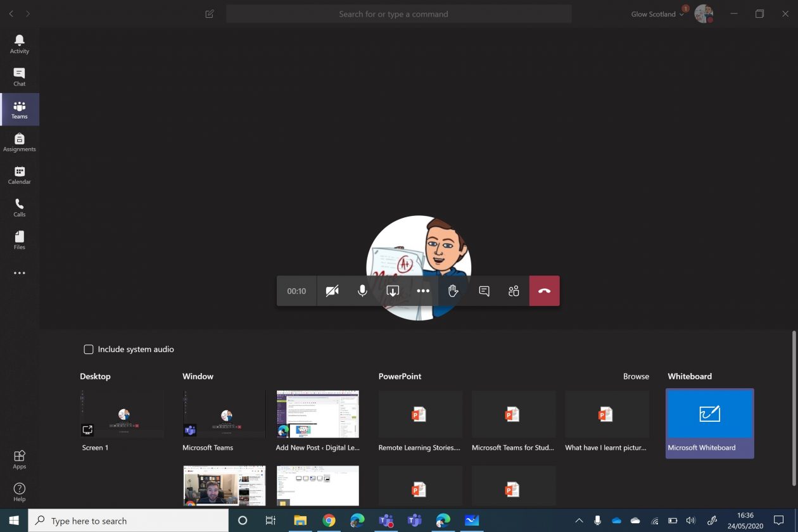
Task: Mute the microphone in meeting toolbar
Action: pos(362,291)
